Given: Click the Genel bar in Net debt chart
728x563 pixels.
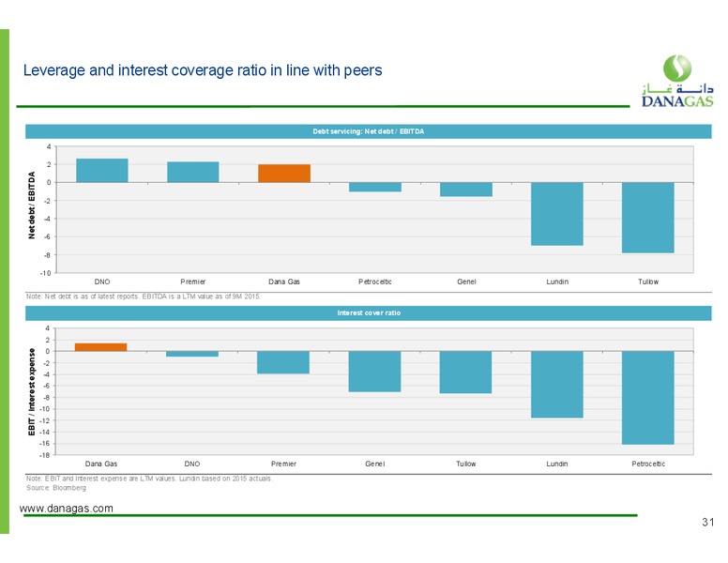Looking at the screenshot, I should pyautogui.click(x=466, y=190).
